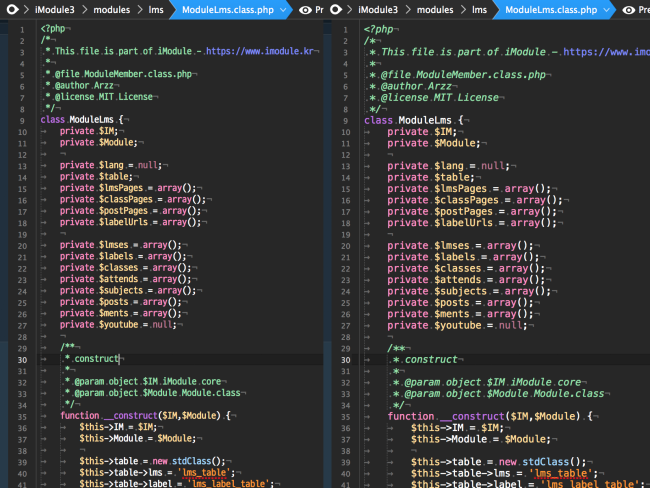This screenshot has height=488, width=650.
Task: Click the root circle icon in right pane path bar
Action: click(x=335, y=9)
